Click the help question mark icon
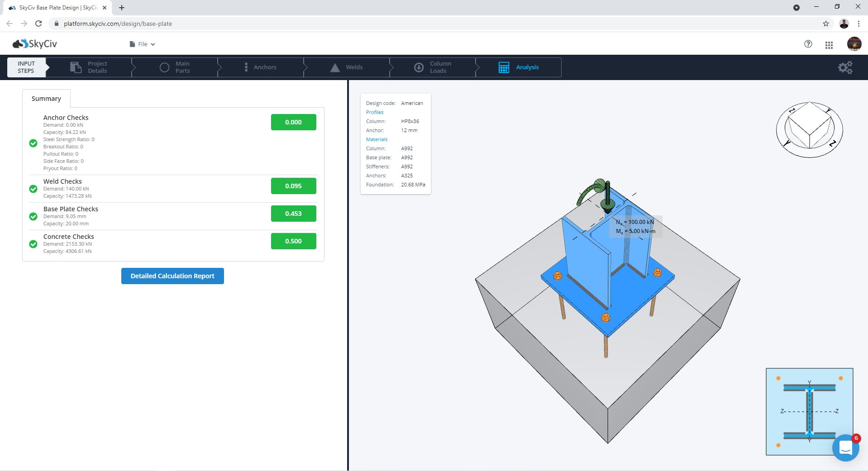The width and height of the screenshot is (868, 471). coord(808,44)
